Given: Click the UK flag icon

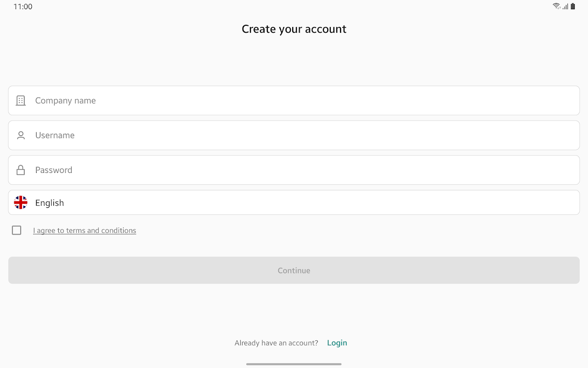Looking at the screenshot, I should [21, 202].
